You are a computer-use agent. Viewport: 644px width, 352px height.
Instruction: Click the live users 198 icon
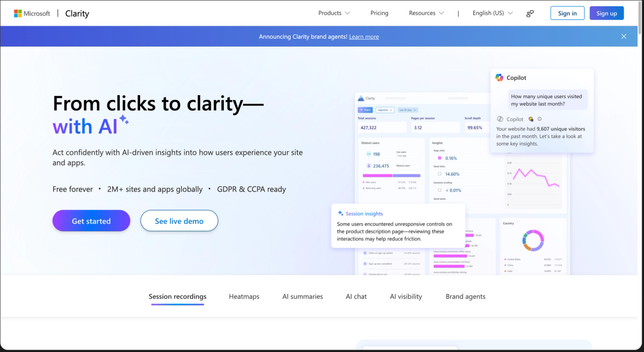pyautogui.click(x=368, y=154)
